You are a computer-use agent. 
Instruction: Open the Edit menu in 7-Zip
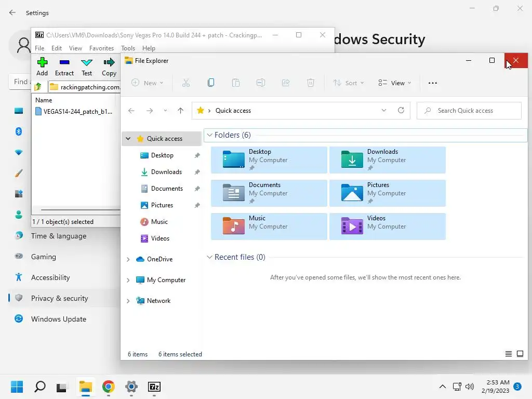pyautogui.click(x=56, y=48)
